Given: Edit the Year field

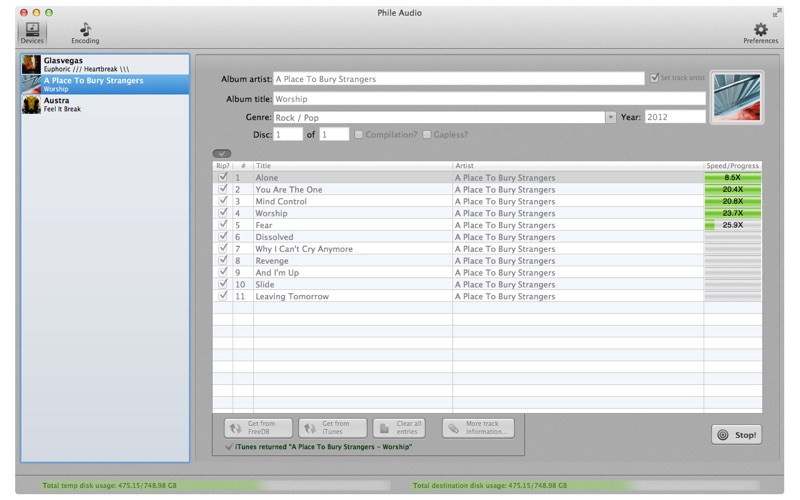Looking at the screenshot, I should click(675, 117).
